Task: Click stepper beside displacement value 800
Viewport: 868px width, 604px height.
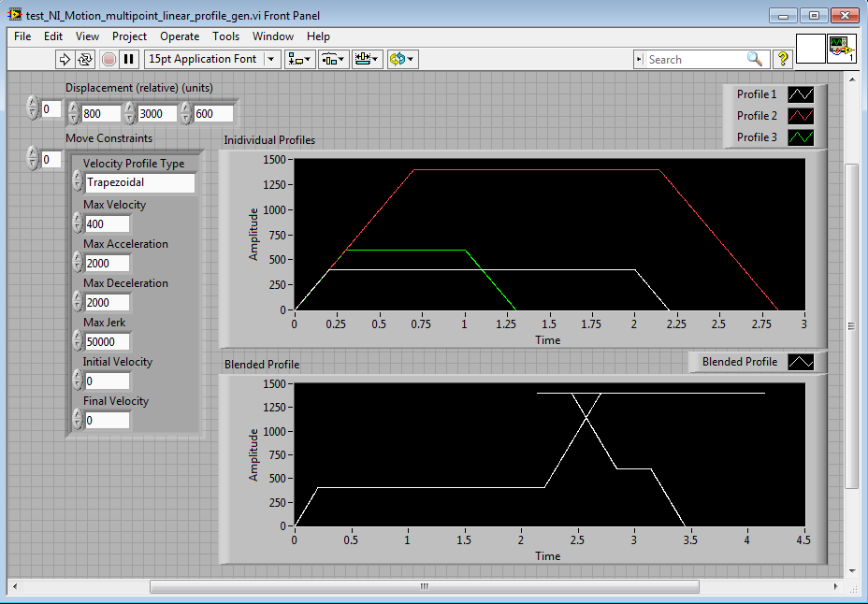Action: click(74, 113)
